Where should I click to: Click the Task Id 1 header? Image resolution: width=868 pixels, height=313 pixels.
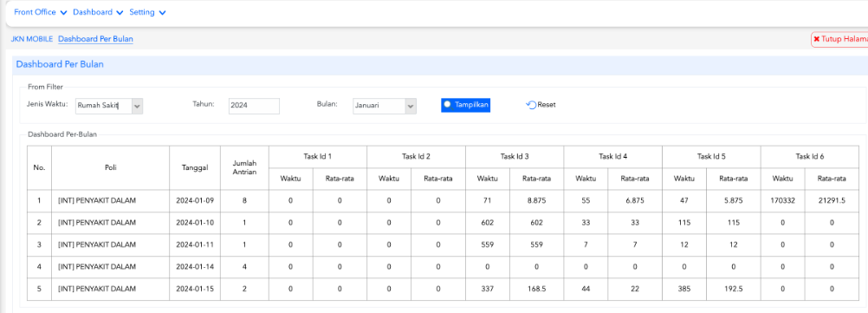pyautogui.click(x=318, y=157)
